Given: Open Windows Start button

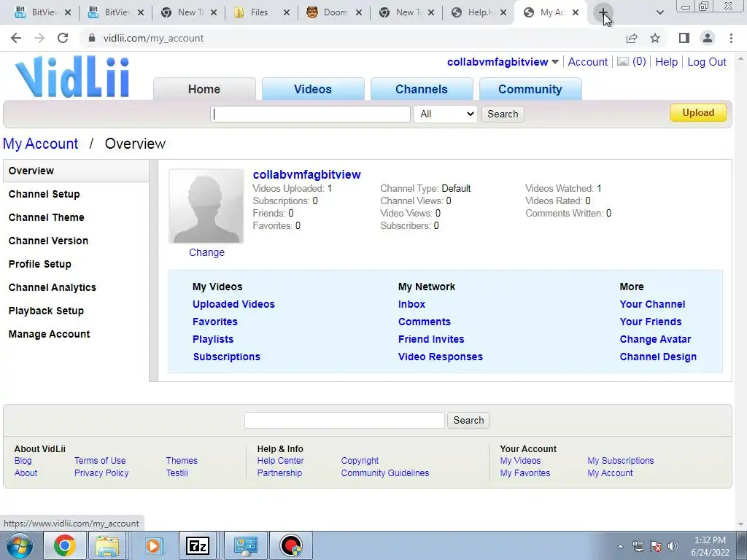Looking at the screenshot, I should point(20,545).
